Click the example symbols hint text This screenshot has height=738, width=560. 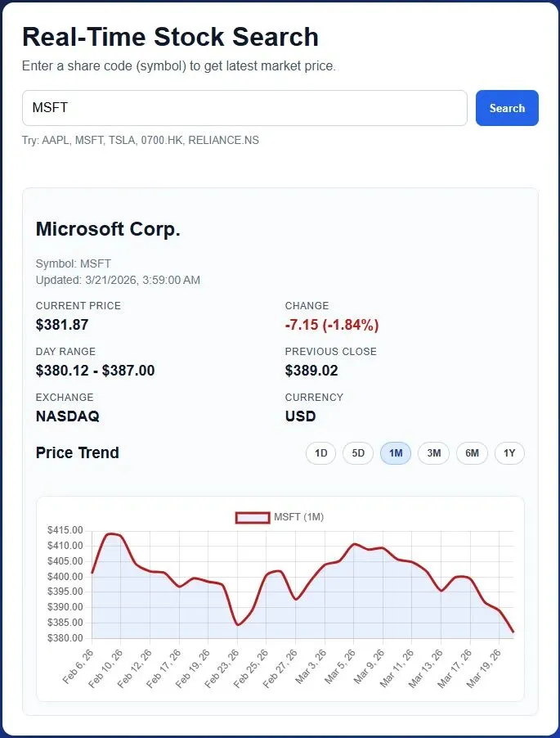pyautogui.click(x=141, y=141)
